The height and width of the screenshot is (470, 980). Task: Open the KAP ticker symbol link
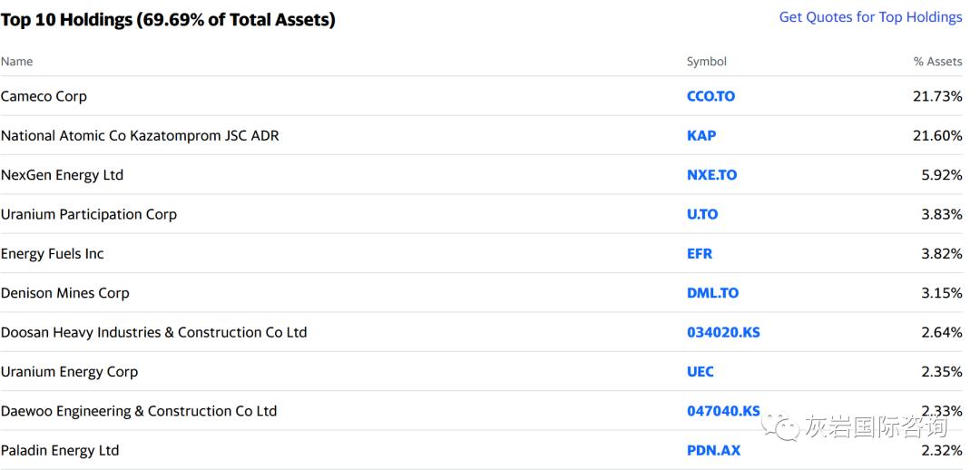point(701,135)
